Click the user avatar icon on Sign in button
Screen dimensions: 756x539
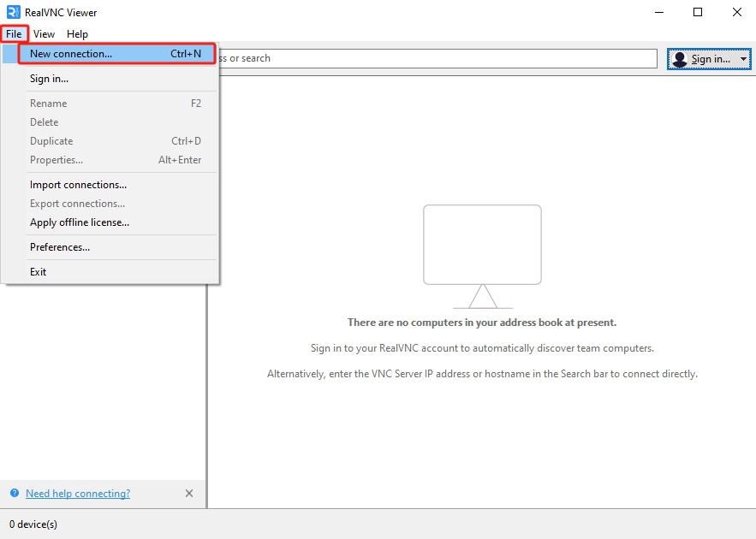click(680, 59)
